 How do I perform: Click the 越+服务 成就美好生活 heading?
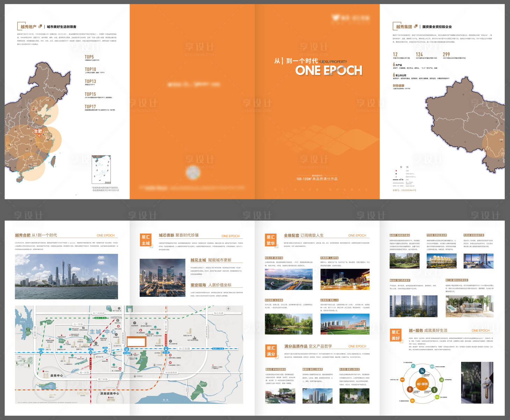click(x=428, y=330)
